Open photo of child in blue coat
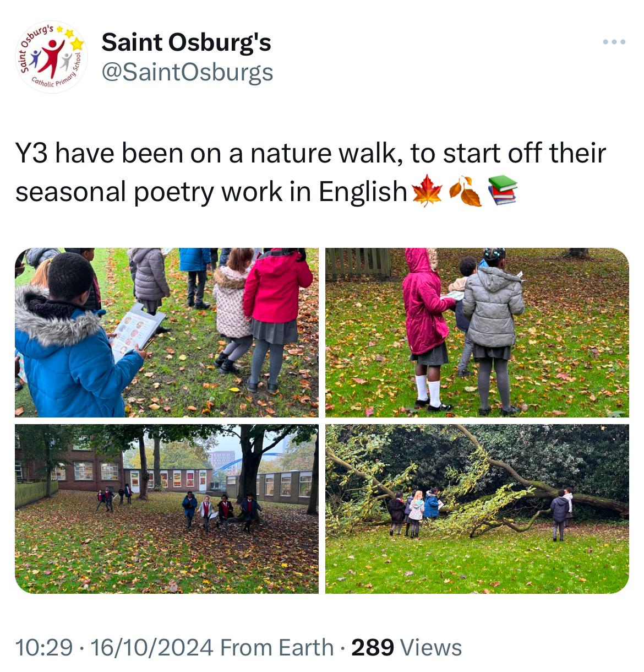The width and height of the screenshot is (644, 672). (x=167, y=332)
